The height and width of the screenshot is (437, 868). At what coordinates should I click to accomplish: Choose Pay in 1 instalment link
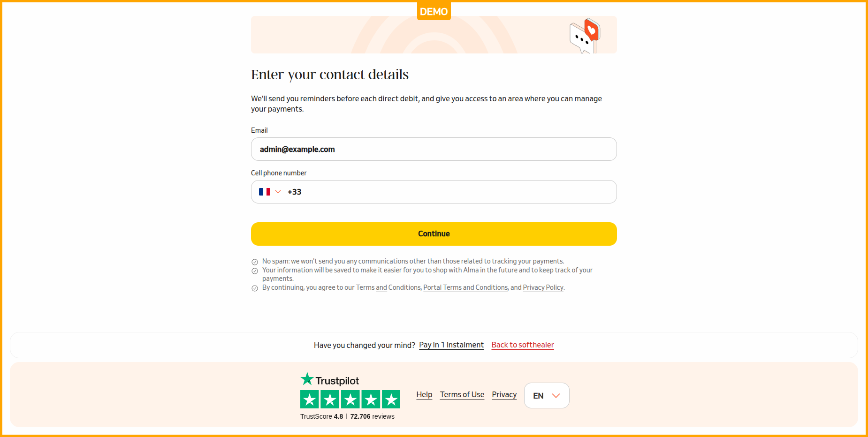[451, 345]
